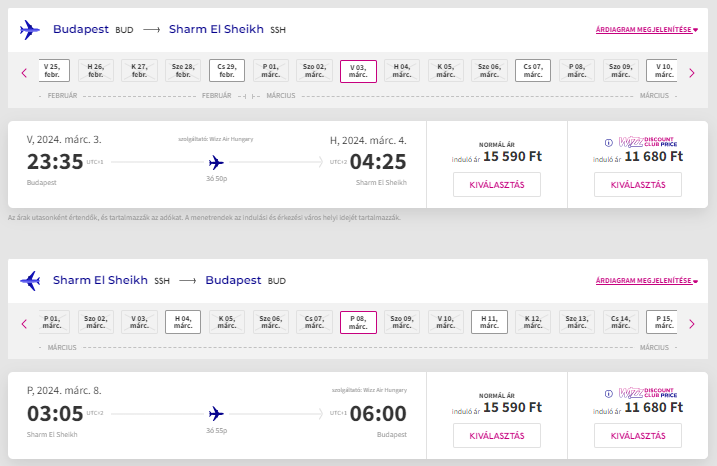Viewport: 717px width, 466px height.
Task: Select return date H 04. márc.
Action: (x=183, y=322)
